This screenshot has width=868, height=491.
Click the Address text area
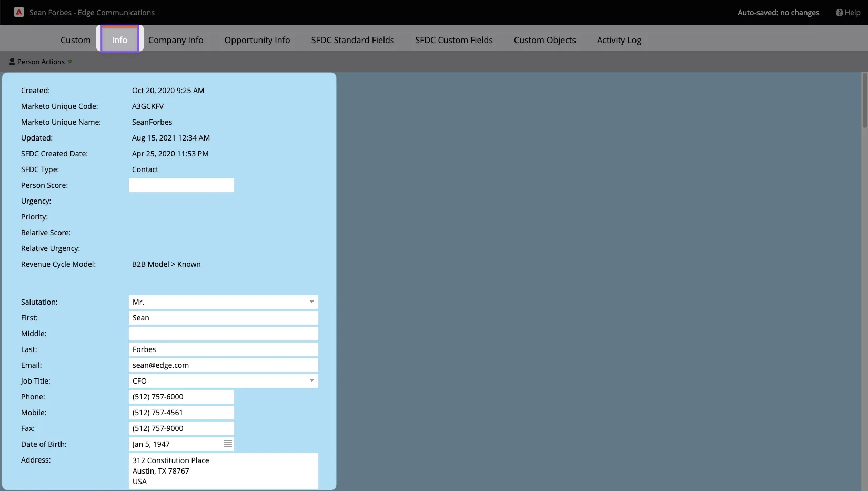(224, 471)
